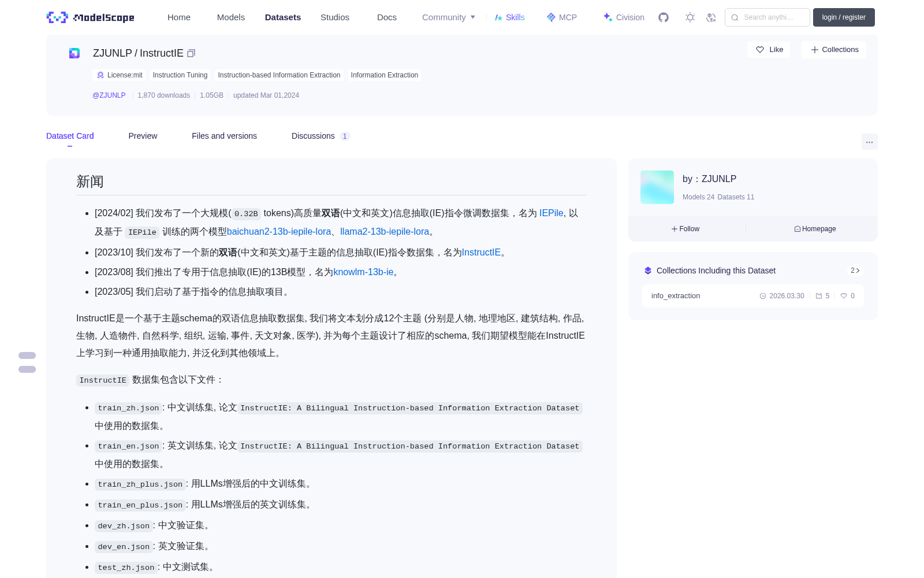924x578 pixels.
Task: Open the baichuan2-13b-iepile-lora link
Action: pos(279,232)
